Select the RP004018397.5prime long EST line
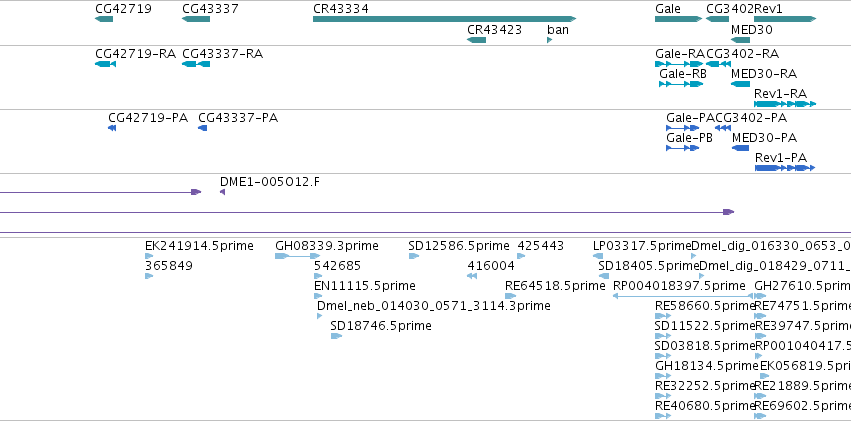 tap(683, 296)
